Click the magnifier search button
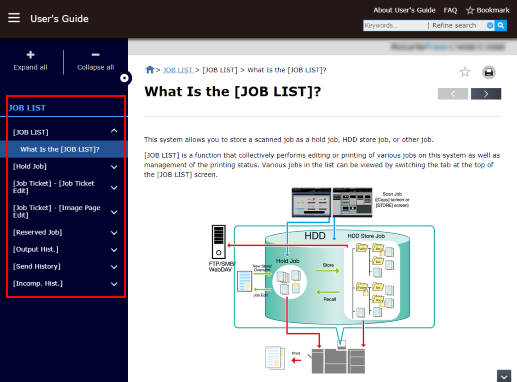 501,25
